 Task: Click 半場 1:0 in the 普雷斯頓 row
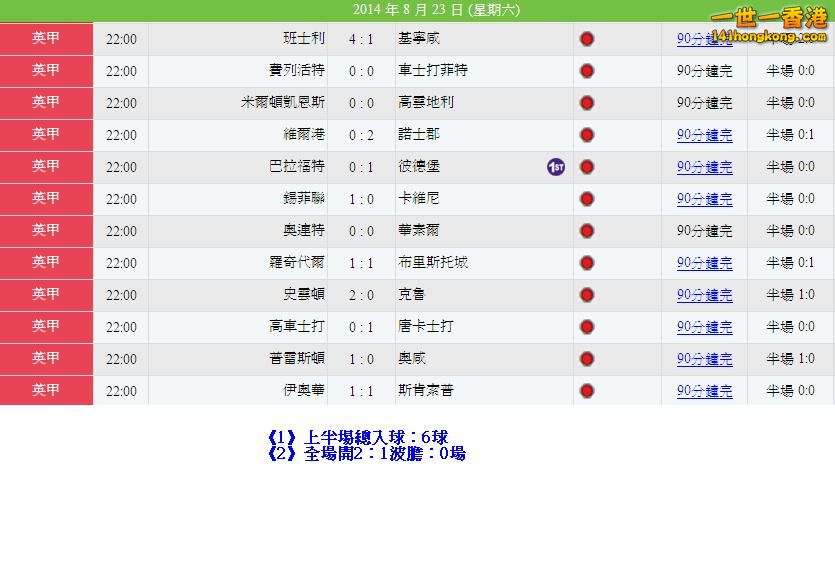tap(790, 358)
